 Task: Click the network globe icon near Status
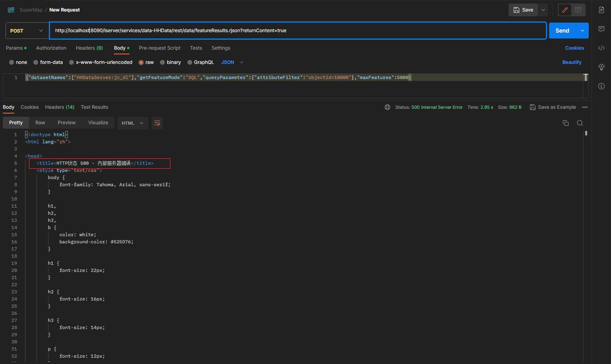pos(387,107)
